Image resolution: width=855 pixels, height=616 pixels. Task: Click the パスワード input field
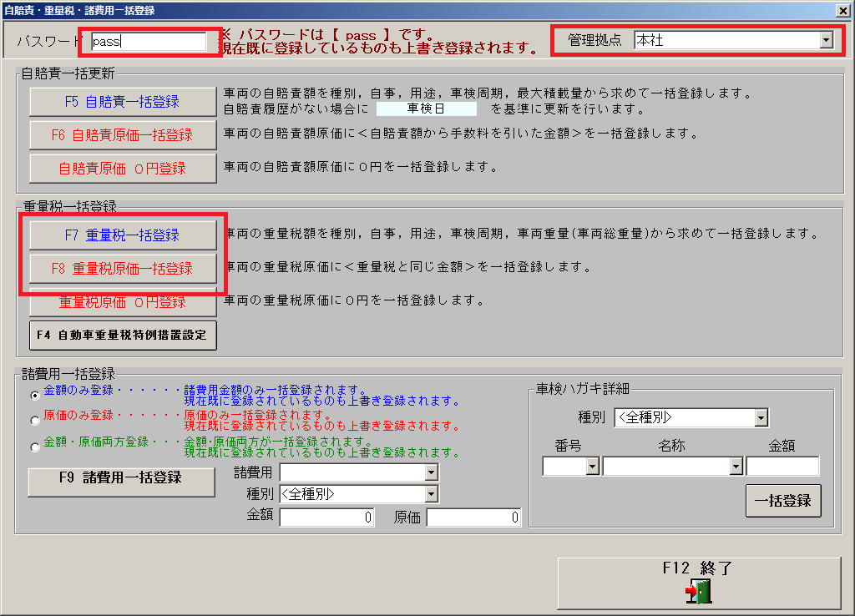pyautogui.click(x=148, y=41)
